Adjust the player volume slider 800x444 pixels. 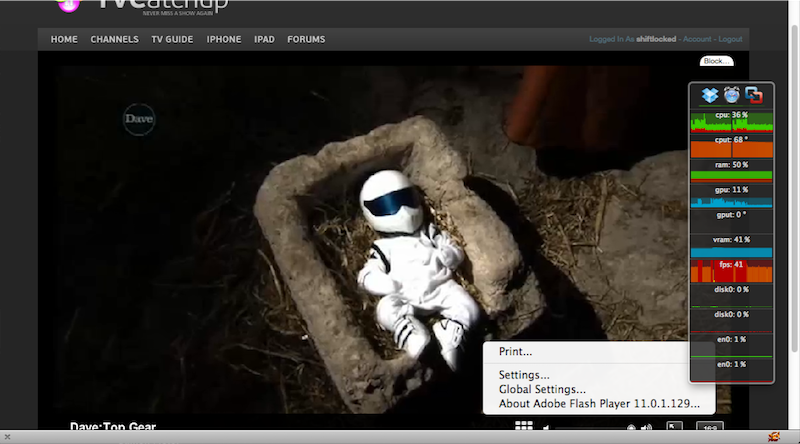point(590,429)
